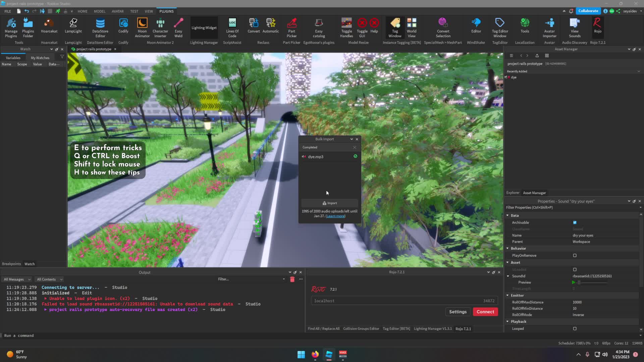Enable the Looped property checkbox
The height and width of the screenshot is (362, 644).
pos(575,328)
